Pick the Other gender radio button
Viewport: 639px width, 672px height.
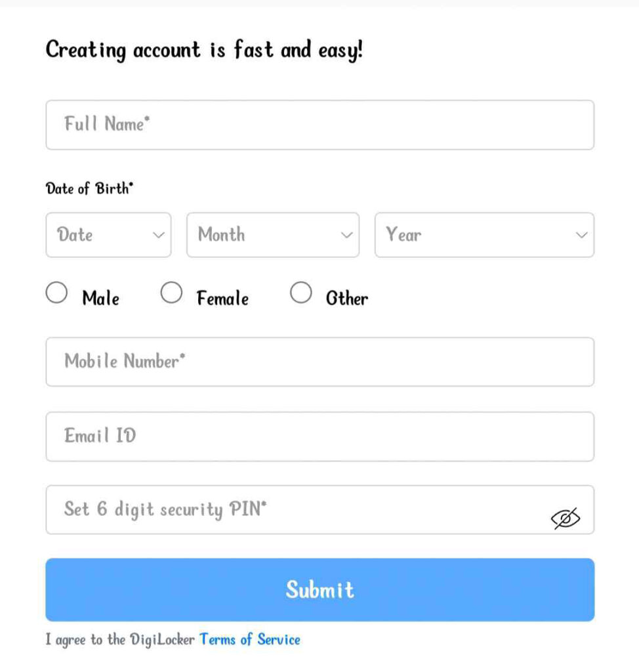(x=300, y=293)
